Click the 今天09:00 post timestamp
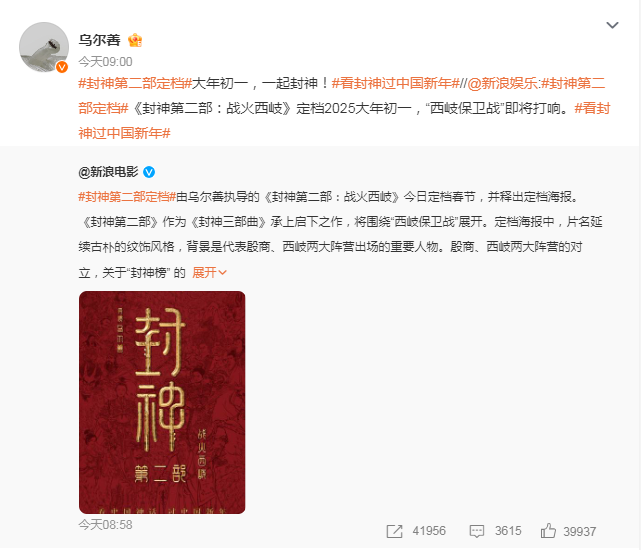The width and height of the screenshot is (641, 550). 105,62
